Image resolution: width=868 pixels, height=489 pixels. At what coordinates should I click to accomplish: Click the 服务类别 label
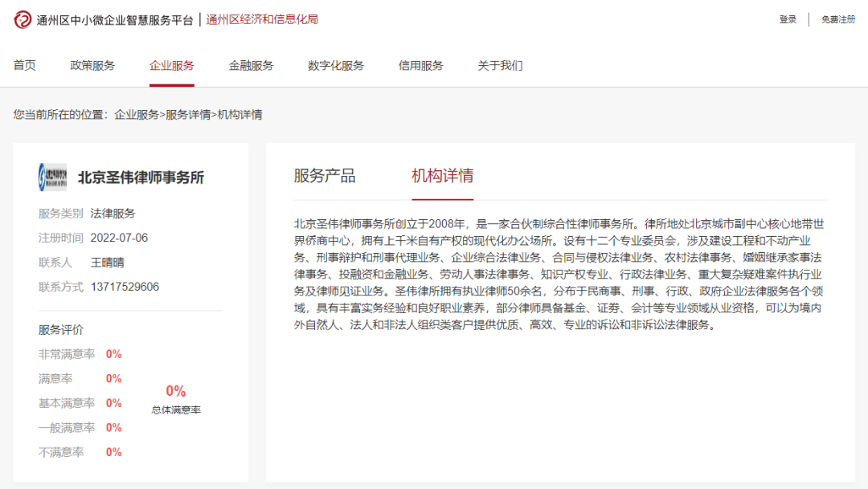[x=60, y=214]
